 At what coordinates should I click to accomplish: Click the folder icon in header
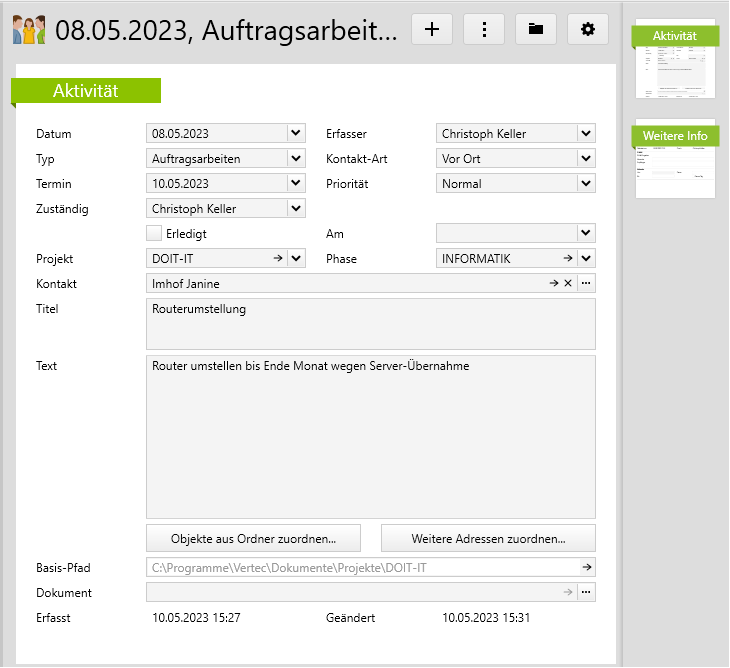point(536,29)
